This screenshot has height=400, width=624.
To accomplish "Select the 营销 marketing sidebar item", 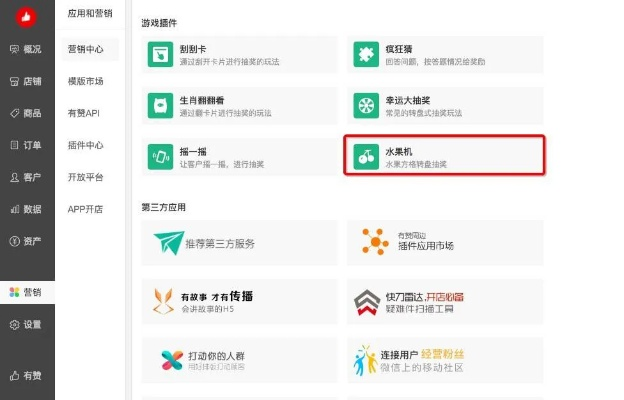I will click(27, 293).
